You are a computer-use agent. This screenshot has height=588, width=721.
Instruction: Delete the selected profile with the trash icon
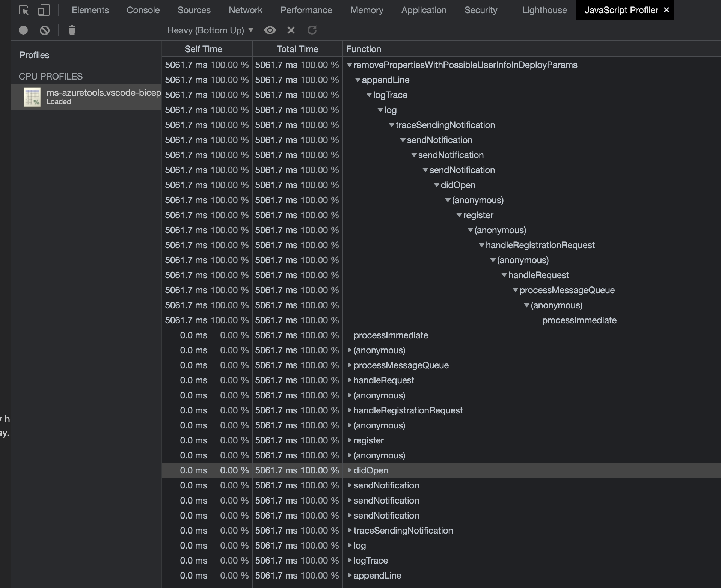pos(72,30)
